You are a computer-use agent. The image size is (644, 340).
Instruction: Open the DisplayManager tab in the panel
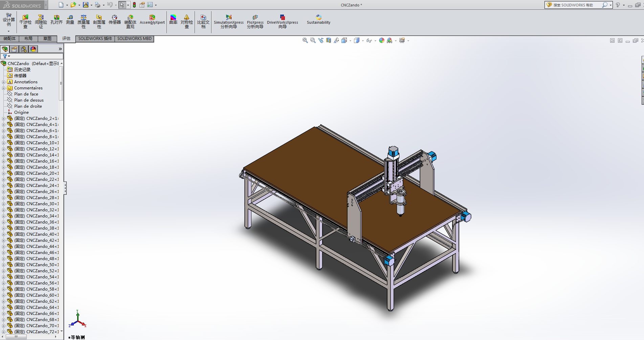click(33, 49)
